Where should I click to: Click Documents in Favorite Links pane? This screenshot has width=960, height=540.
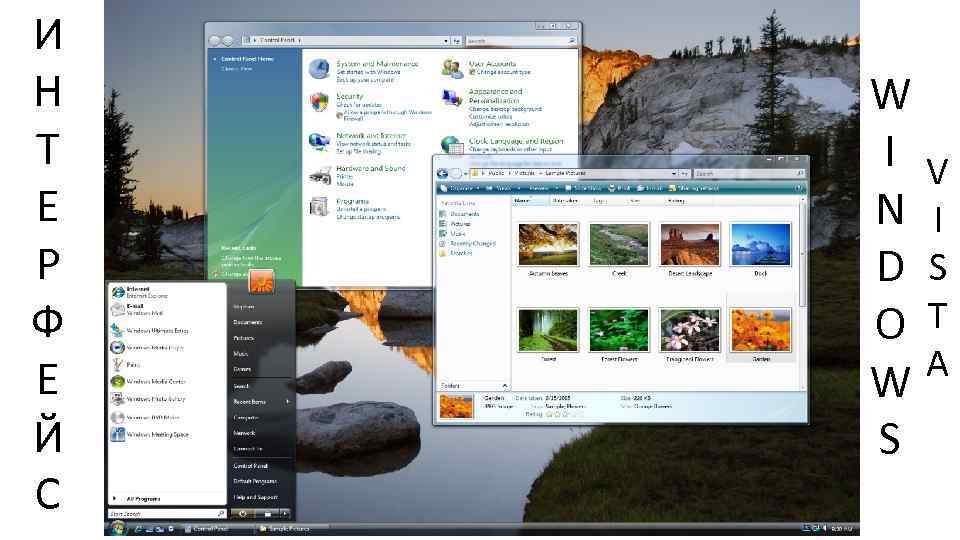pos(460,214)
